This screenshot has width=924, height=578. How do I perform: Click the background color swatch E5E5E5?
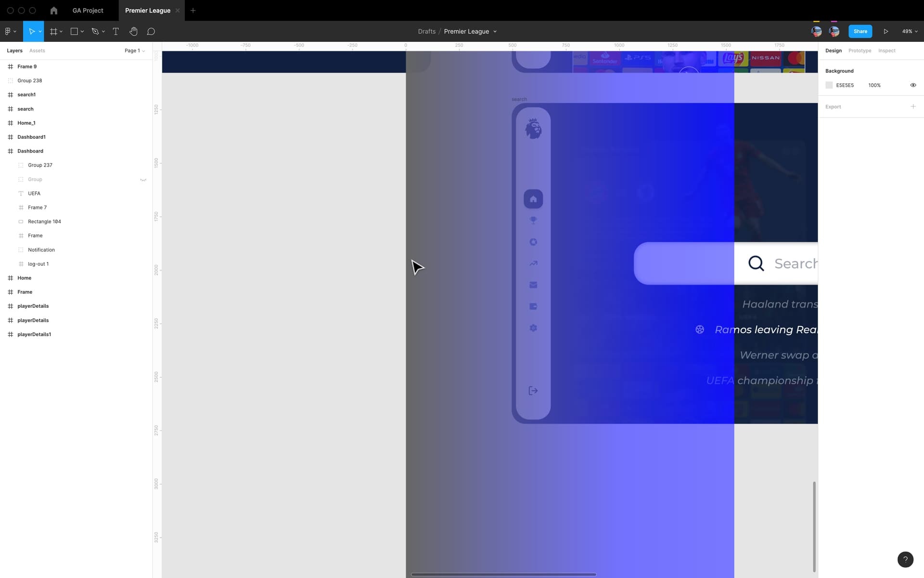(x=829, y=85)
